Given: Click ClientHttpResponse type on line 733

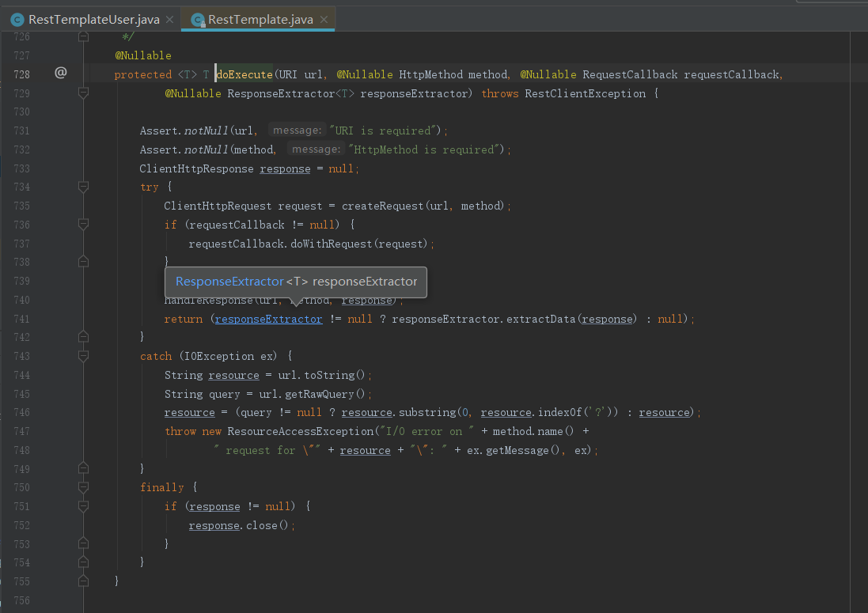Looking at the screenshot, I should tap(196, 168).
